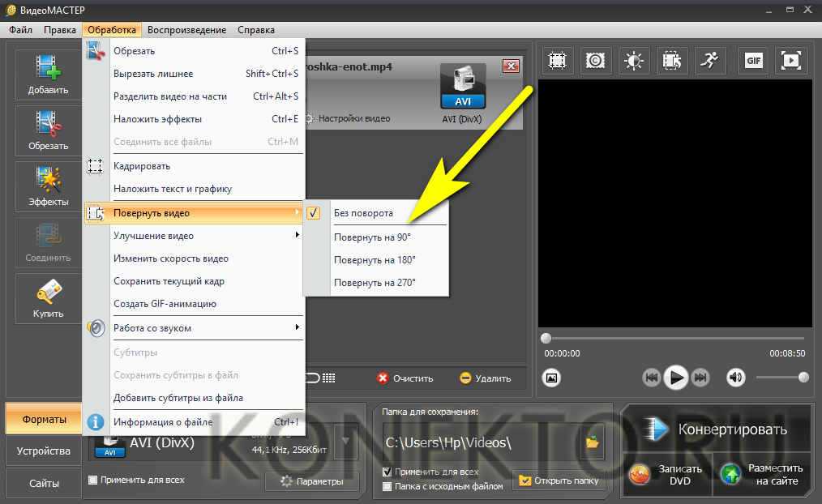Play the video preview
The image size is (822, 504).
[x=676, y=378]
